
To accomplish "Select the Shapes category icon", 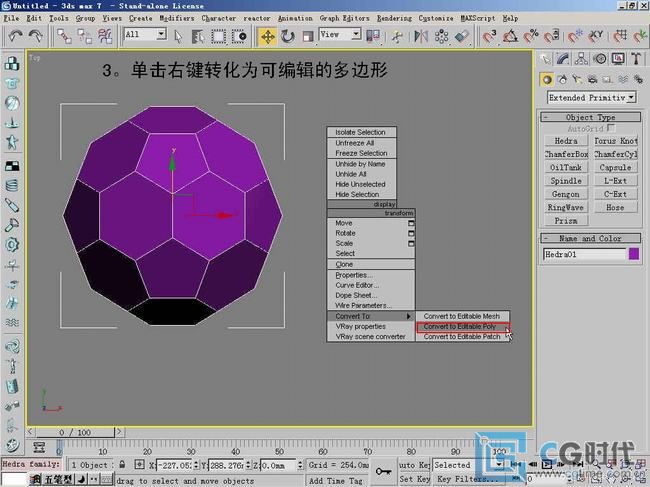I will [563, 79].
